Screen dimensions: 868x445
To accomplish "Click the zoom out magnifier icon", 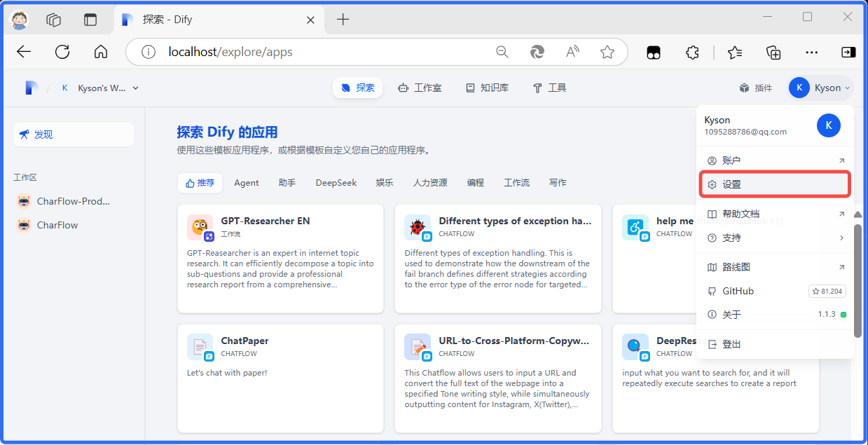I will click(502, 52).
